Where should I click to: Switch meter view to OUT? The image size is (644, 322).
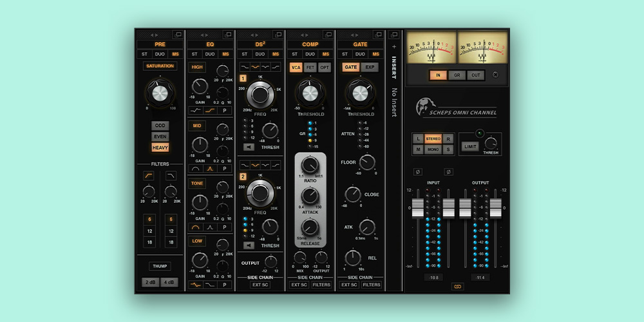click(x=476, y=75)
